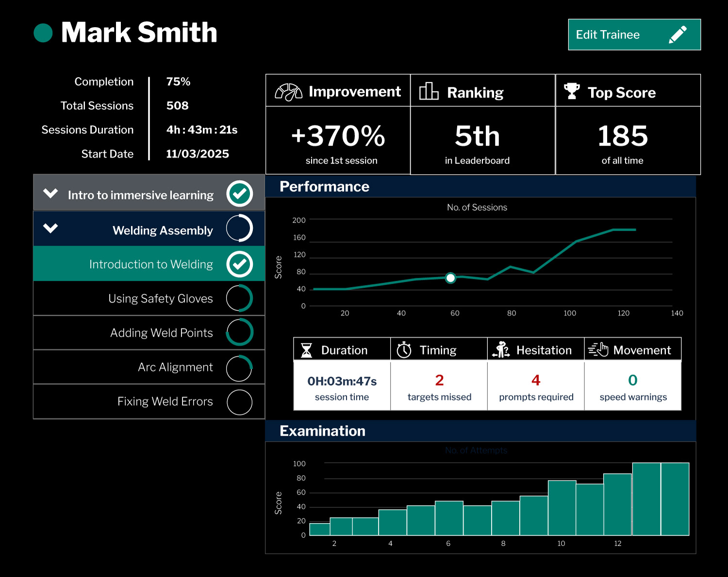Collapse the Intro to immersive learning section
This screenshot has height=577, width=728.
coord(50,193)
